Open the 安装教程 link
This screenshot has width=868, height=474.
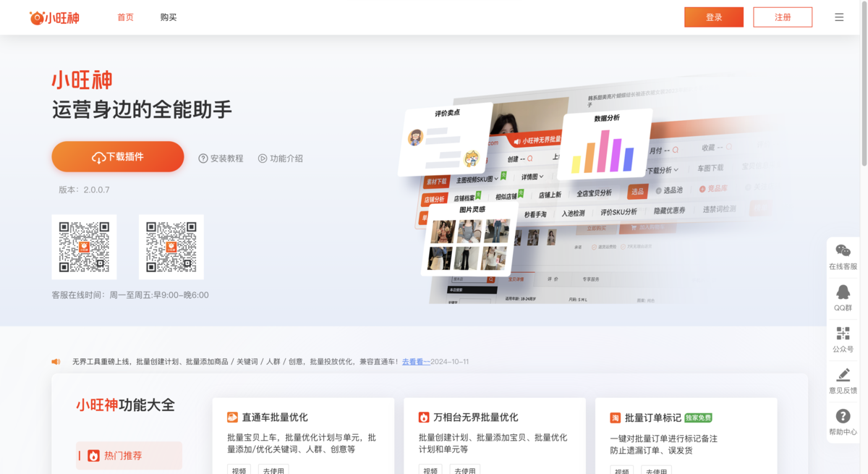(221, 158)
